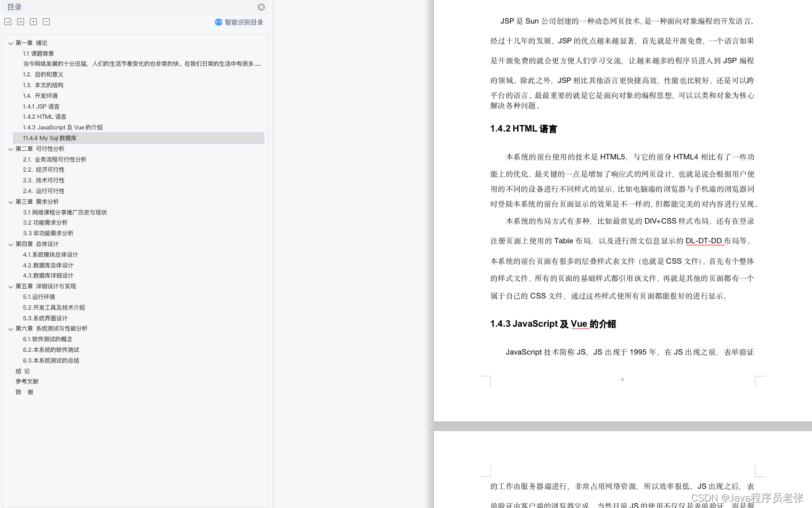Click the expand-all outline icon (down chevron)
This screenshot has height=508, width=812.
(x=8, y=22)
